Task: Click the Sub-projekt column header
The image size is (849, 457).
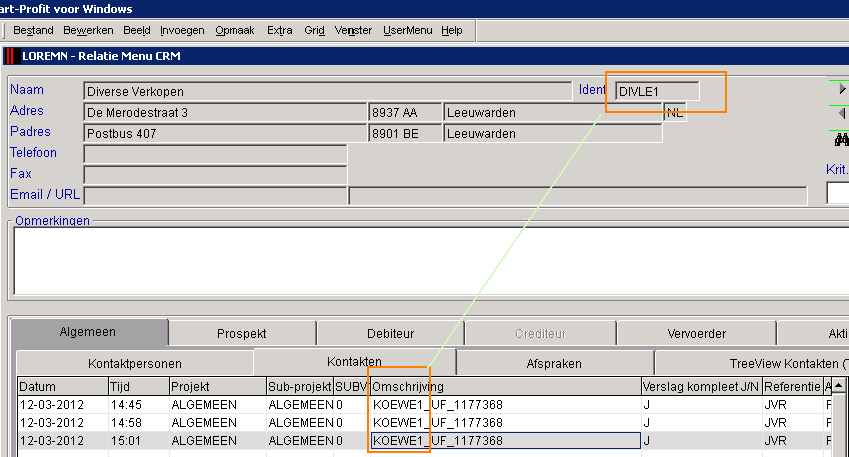Action: click(299, 387)
